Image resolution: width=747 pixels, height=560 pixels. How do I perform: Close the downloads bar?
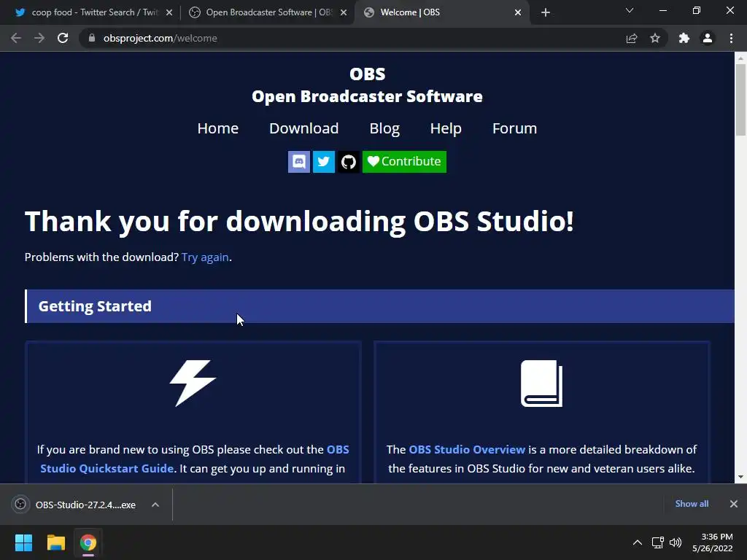734,504
